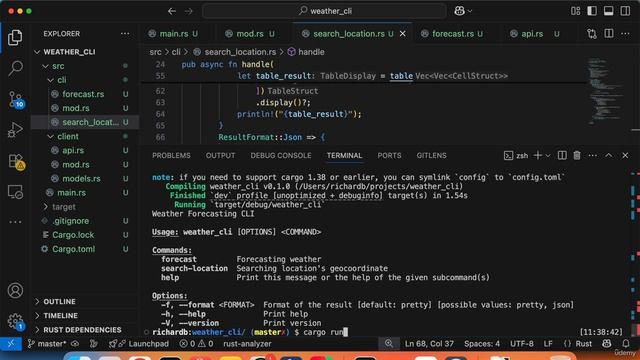The width and height of the screenshot is (640, 360).
Task: Open Copilot menu in title bar
Action: pyautogui.click(x=463, y=11)
